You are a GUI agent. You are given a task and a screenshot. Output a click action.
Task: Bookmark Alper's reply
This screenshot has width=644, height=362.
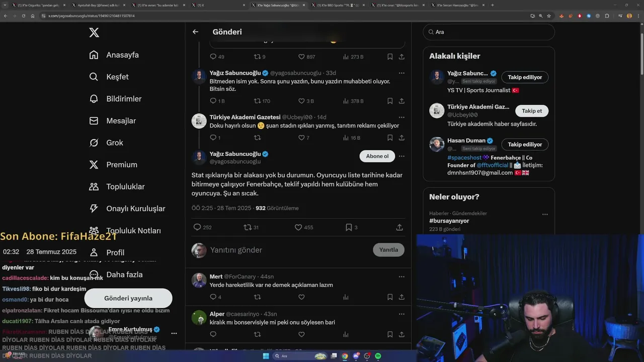click(x=390, y=334)
